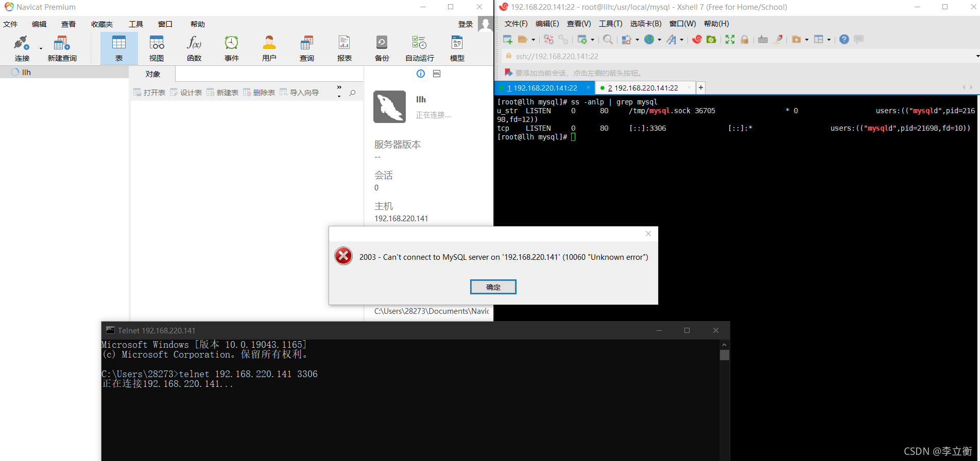This screenshot has width=980, height=461.
Task: Add a new Xshell tab with plus
Action: (700, 88)
